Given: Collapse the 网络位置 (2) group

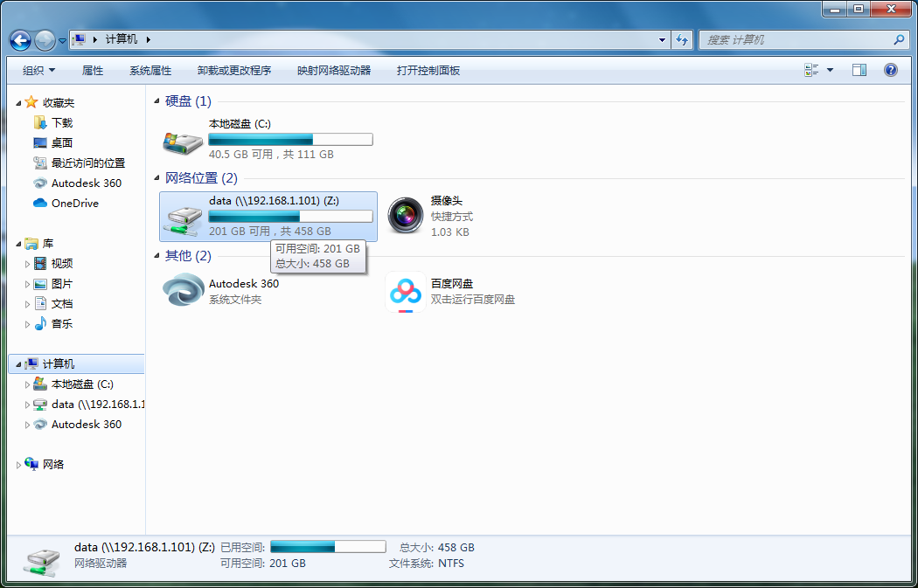Looking at the screenshot, I should (x=156, y=178).
